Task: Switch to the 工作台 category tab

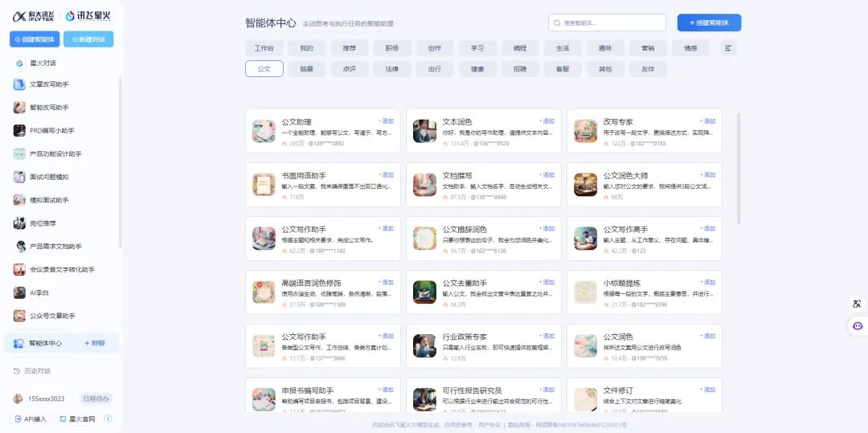Action: click(x=264, y=48)
